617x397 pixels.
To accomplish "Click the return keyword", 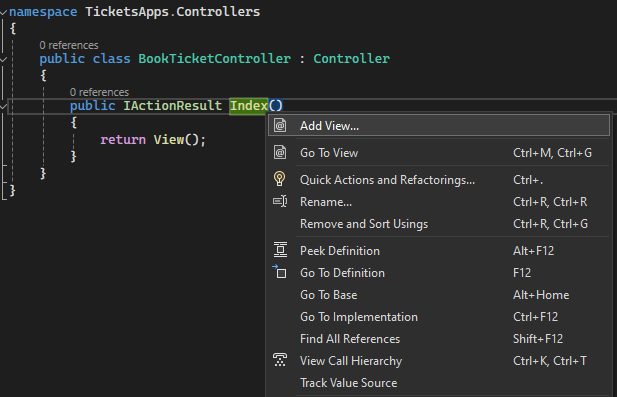I will pos(123,140).
